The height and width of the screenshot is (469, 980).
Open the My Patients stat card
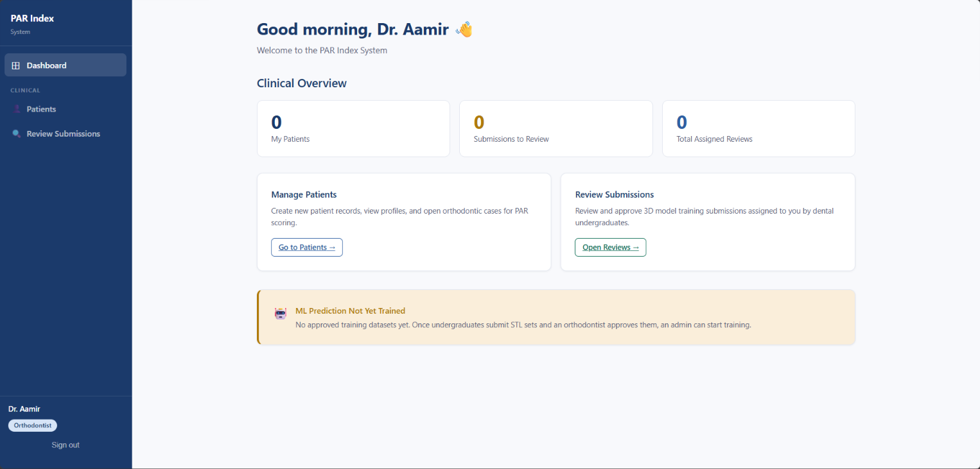[353, 128]
